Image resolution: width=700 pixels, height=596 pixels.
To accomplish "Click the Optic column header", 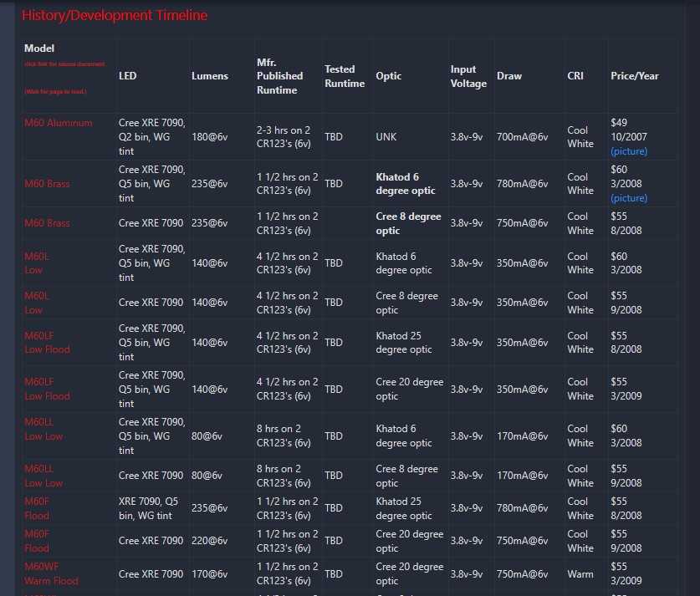I will click(x=388, y=76).
